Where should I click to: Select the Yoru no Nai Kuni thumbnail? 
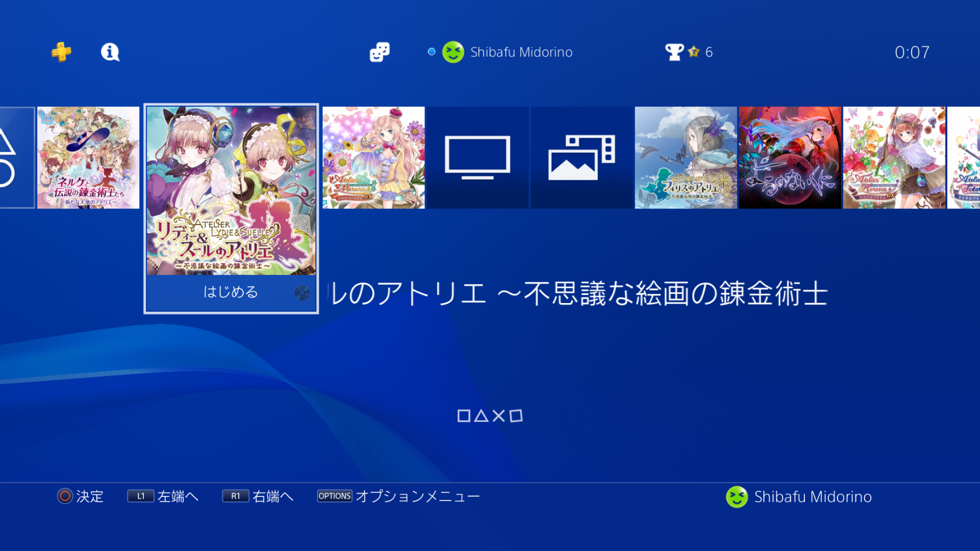(x=790, y=158)
